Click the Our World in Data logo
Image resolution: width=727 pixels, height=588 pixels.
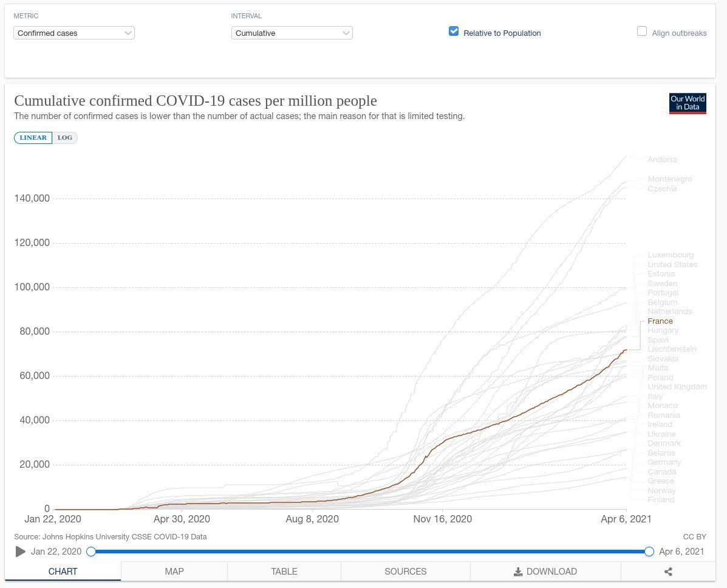point(688,103)
